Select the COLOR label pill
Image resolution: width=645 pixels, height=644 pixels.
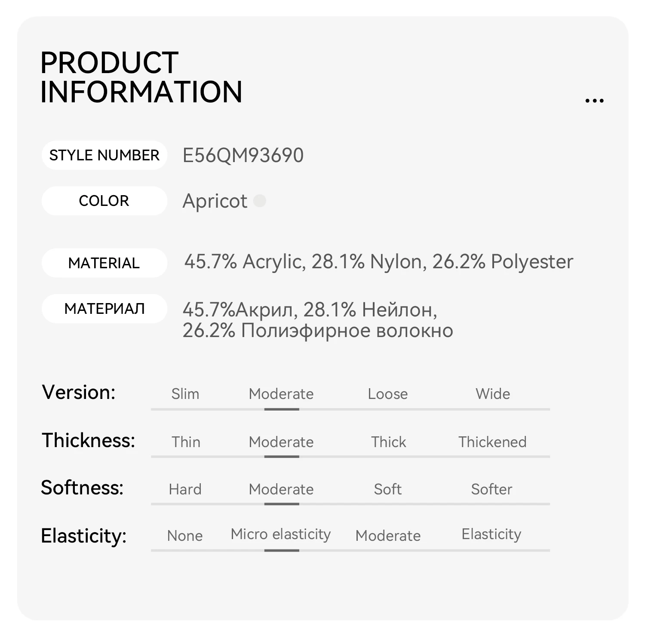click(104, 201)
